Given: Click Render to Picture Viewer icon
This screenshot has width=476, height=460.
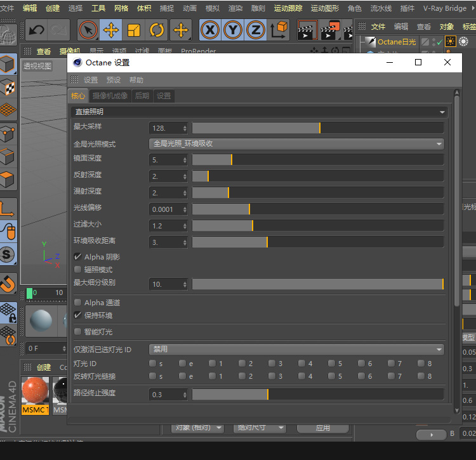Looking at the screenshot, I should point(330,30).
